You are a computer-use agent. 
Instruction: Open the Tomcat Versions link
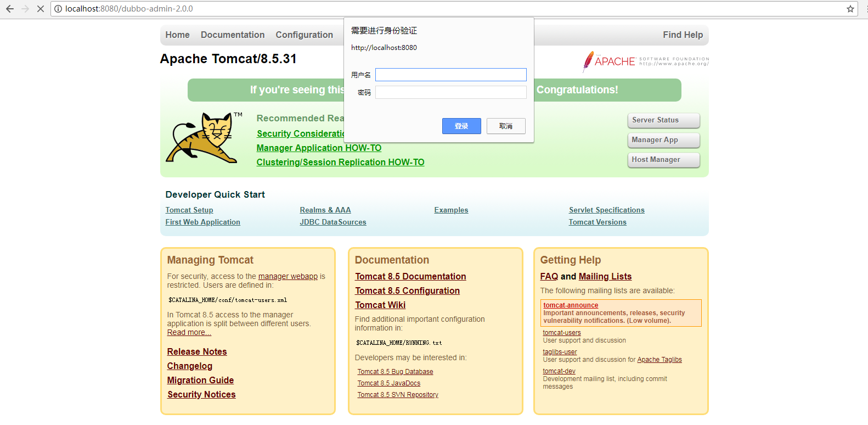pos(598,222)
